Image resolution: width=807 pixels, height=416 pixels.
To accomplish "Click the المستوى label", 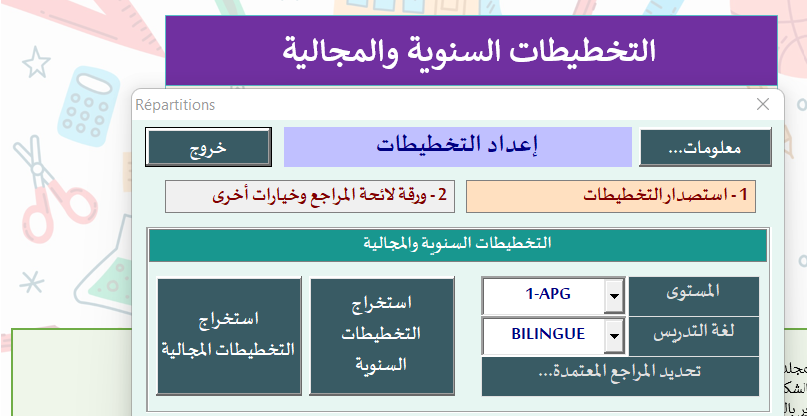I will pyautogui.click(x=694, y=296).
